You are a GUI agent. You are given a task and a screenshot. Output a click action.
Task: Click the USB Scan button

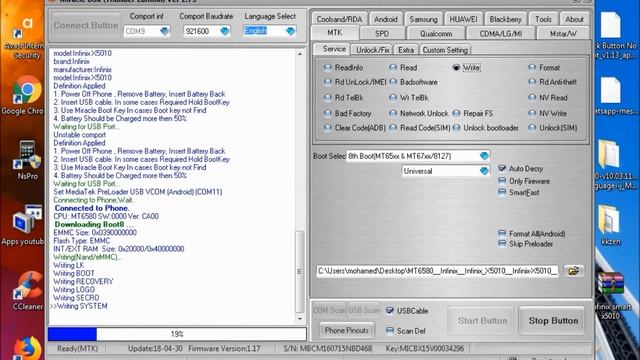pos(364,310)
